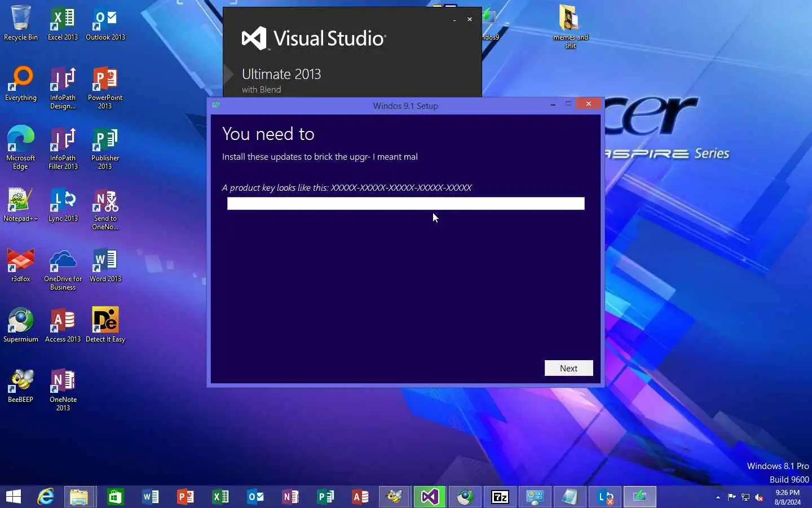This screenshot has height=508, width=812.
Task: Select the Supermium desktop icon
Action: click(x=21, y=325)
